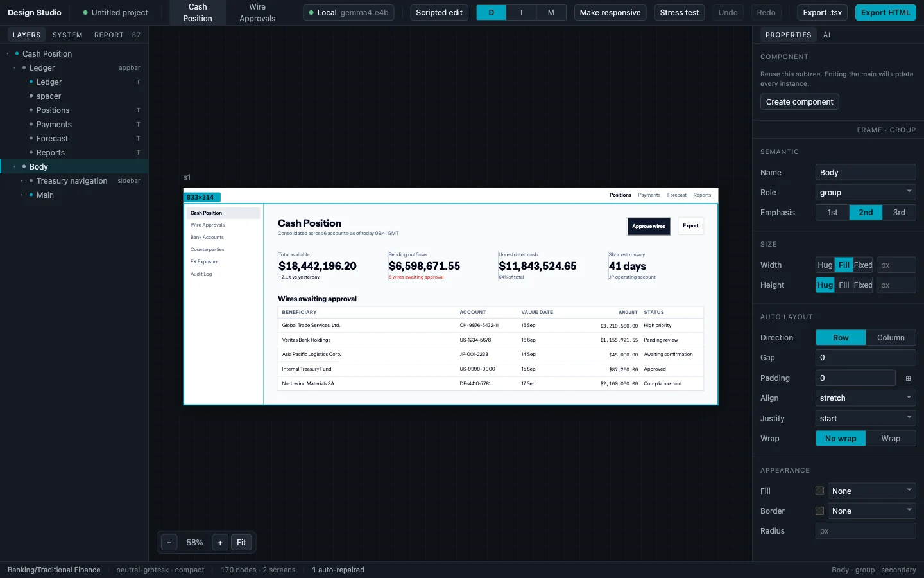The image size is (924, 578).
Task: Select the Payments layer
Action: 74,125
